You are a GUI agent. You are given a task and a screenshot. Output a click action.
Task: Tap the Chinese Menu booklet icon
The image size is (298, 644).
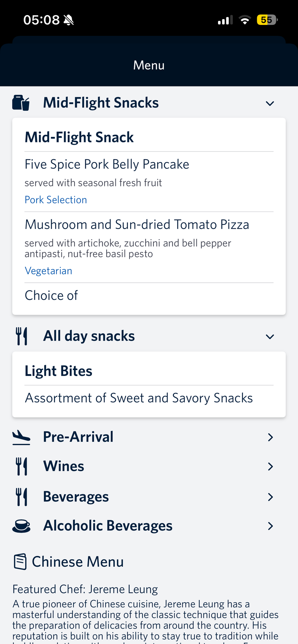pyautogui.click(x=20, y=562)
